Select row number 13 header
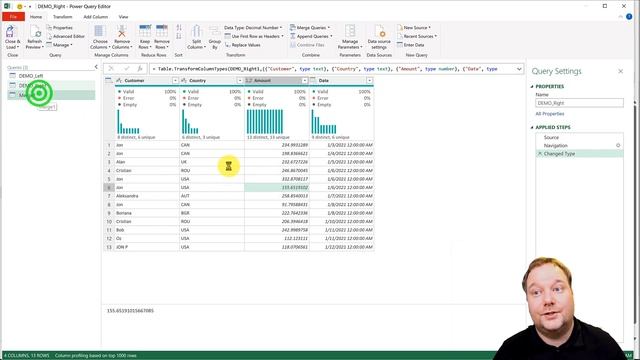The image size is (640, 360). click(x=109, y=247)
